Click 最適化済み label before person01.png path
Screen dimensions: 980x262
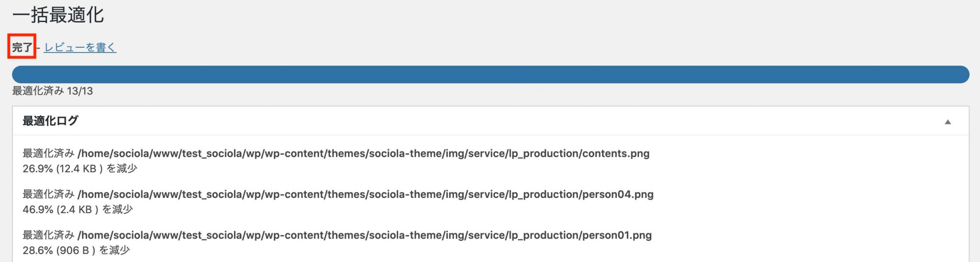48,235
